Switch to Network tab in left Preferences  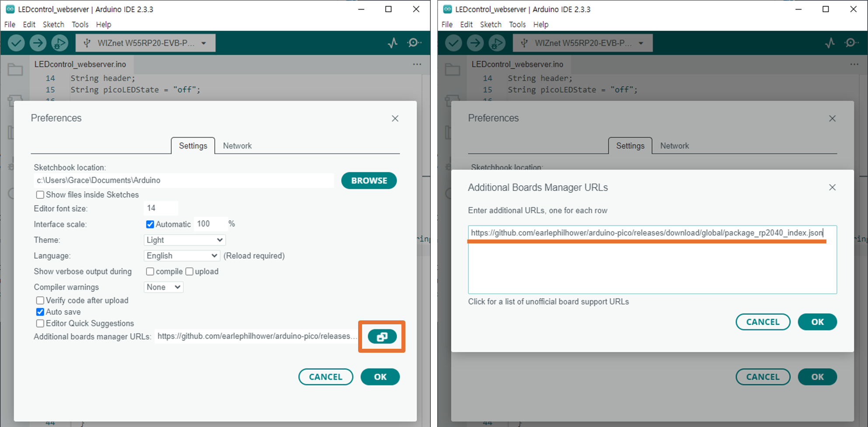pos(237,146)
